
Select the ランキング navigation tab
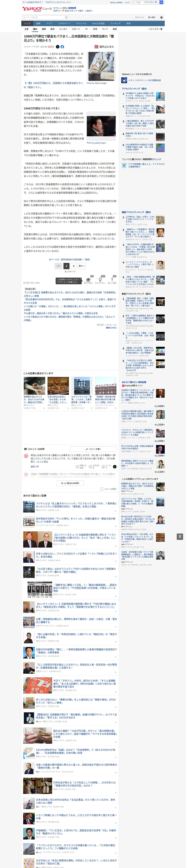[115, 24]
